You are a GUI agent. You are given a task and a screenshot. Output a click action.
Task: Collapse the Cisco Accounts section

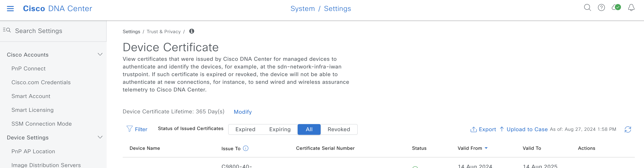(x=100, y=54)
